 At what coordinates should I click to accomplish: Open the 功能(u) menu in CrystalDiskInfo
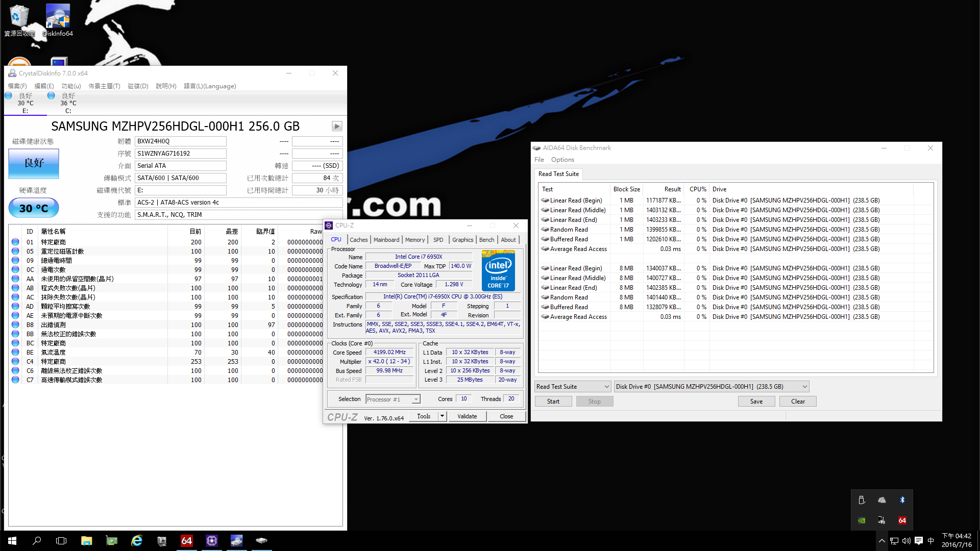click(x=71, y=86)
